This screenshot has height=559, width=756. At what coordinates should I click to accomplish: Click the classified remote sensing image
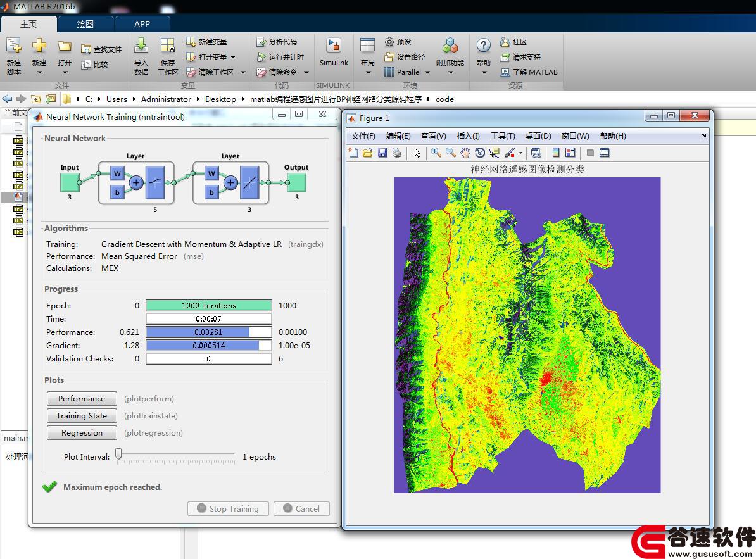tap(527, 335)
